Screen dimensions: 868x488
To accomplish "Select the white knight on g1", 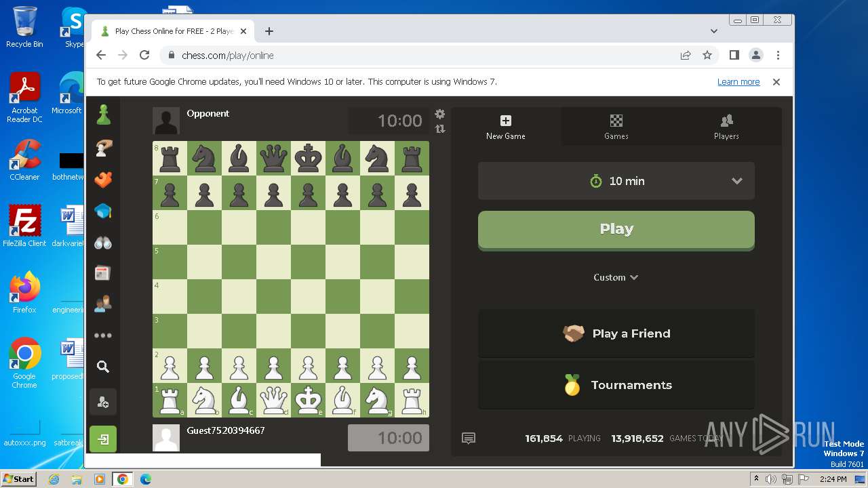I will coord(377,400).
